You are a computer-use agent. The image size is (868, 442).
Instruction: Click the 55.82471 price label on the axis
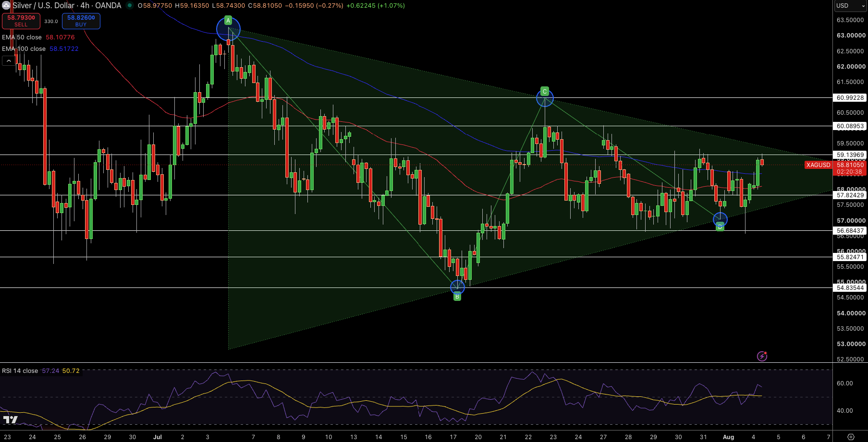850,257
